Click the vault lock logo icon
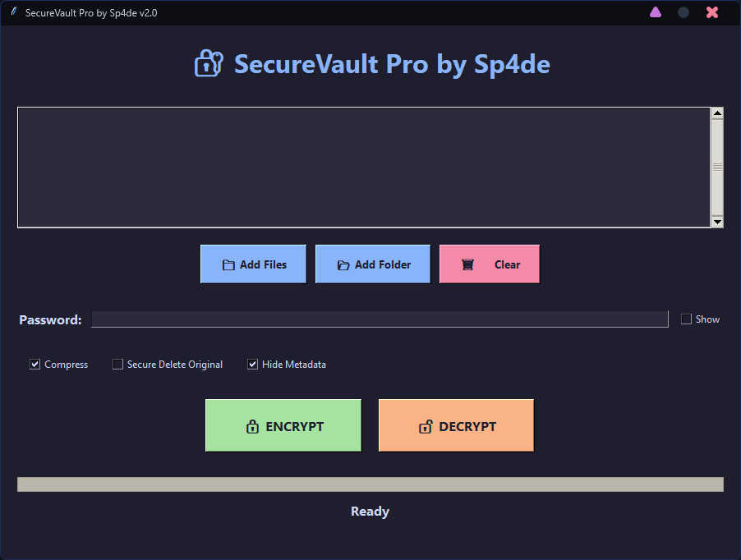 pyautogui.click(x=209, y=63)
